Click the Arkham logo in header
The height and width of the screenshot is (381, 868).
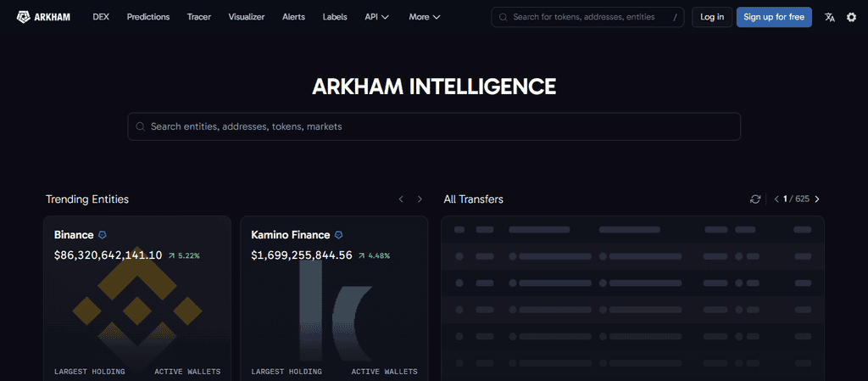coord(43,17)
